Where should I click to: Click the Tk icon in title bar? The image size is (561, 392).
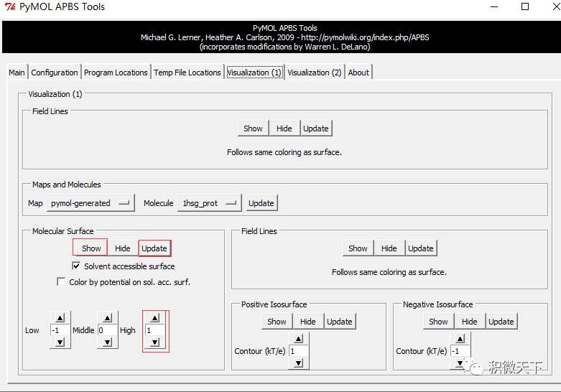(x=10, y=6)
